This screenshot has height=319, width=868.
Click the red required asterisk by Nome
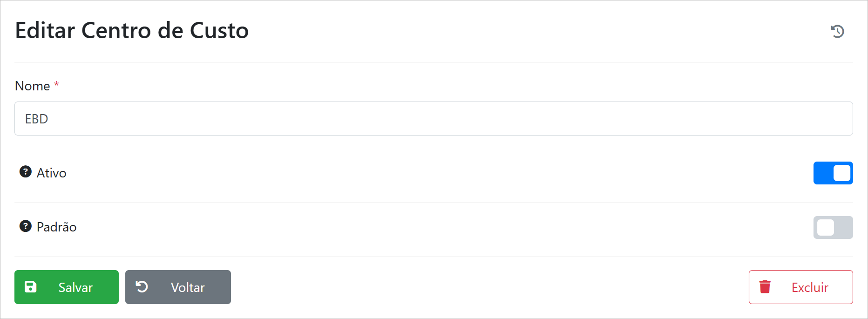click(56, 84)
